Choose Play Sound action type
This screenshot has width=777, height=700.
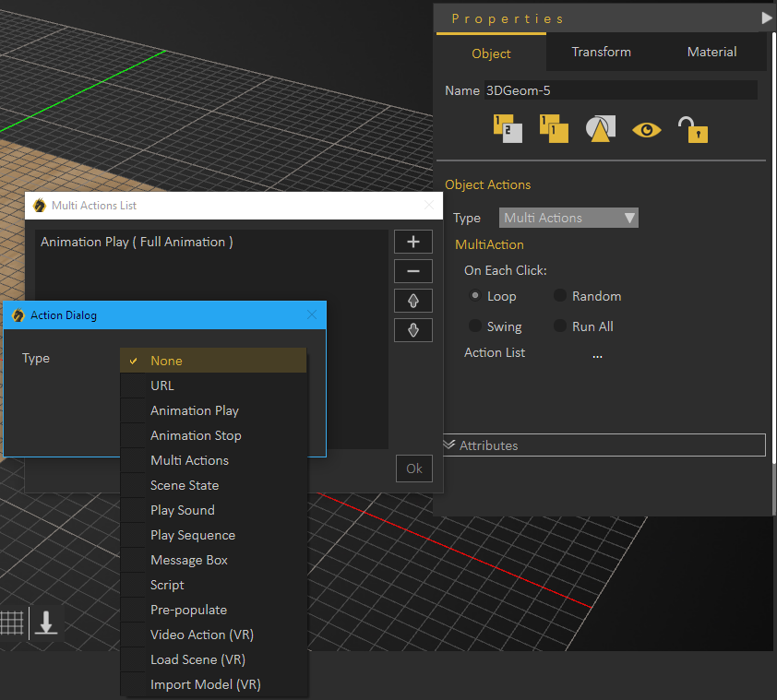(x=213, y=510)
